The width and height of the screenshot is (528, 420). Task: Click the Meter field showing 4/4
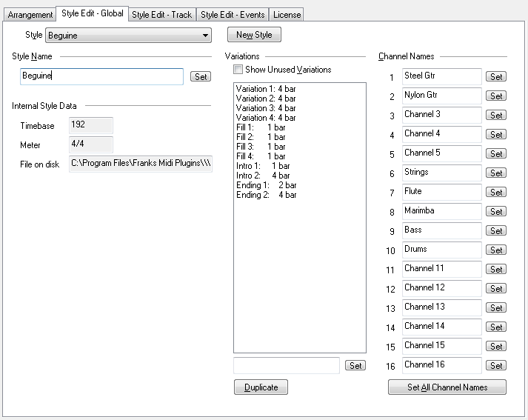tap(91, 145)
